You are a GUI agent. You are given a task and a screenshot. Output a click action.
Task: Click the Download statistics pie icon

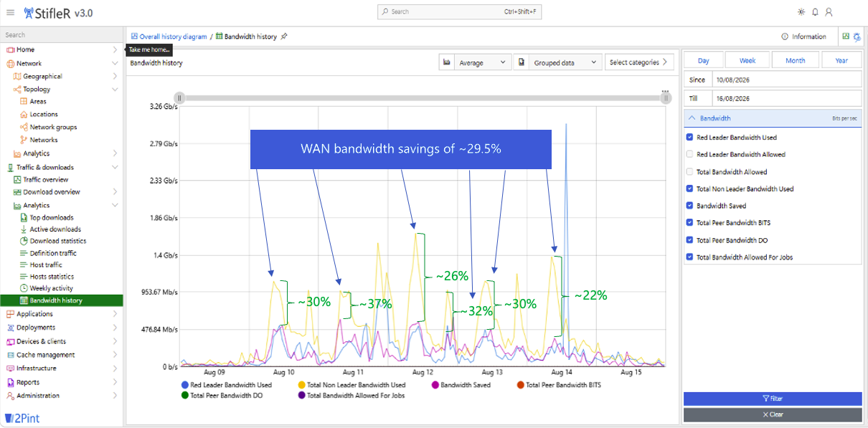[24, 241]
